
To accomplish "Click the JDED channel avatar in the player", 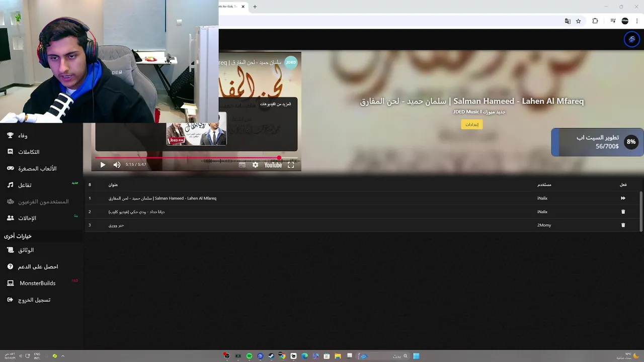I will [x=291, y=62].
